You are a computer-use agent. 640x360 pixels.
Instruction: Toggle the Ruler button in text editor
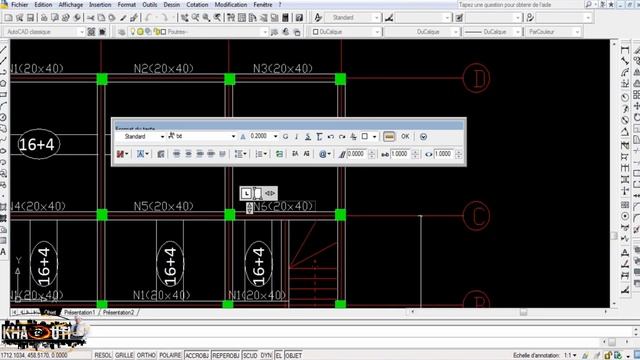(389, 137)
